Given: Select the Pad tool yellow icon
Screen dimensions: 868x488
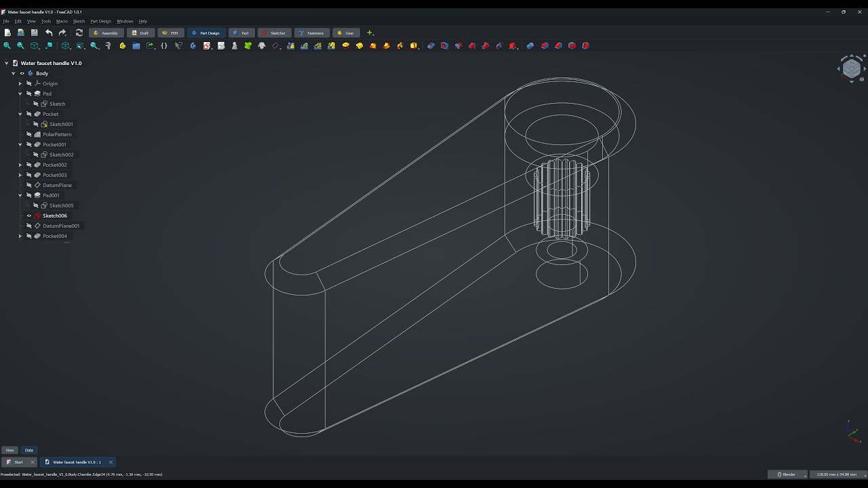Looking at the screenshot, I should click(x=346, y=45).
